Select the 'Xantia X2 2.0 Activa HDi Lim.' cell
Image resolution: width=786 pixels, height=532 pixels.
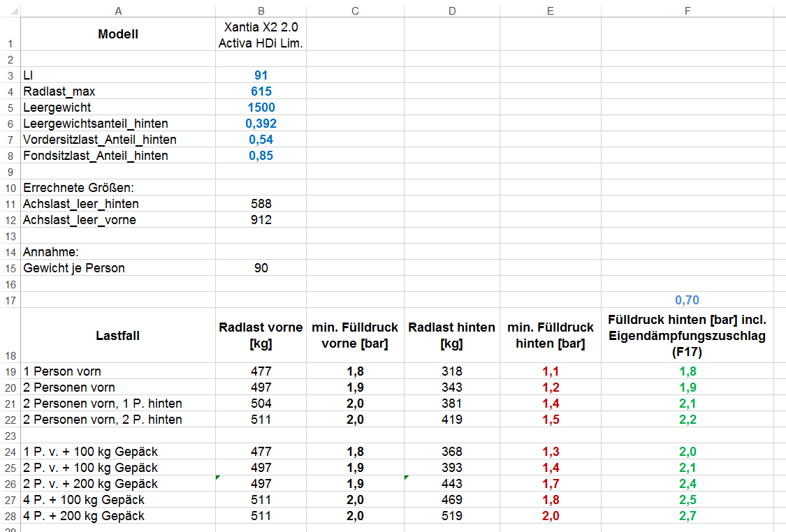point(261,34)
